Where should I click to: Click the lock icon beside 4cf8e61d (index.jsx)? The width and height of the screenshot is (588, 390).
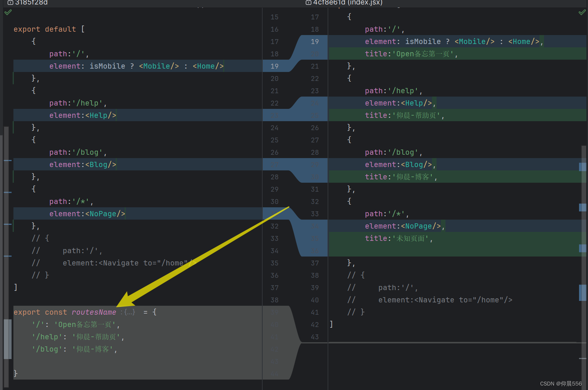tap(309, 3)
